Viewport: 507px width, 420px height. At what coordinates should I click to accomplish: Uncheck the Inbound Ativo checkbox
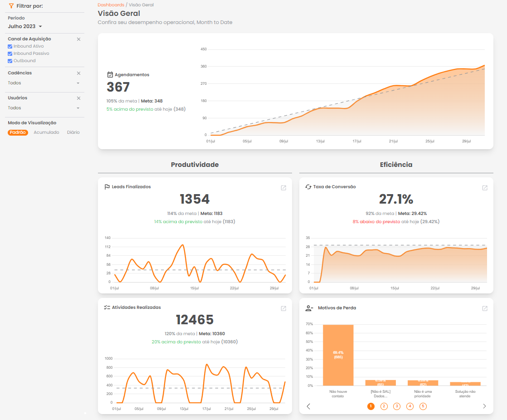(10, 46)
